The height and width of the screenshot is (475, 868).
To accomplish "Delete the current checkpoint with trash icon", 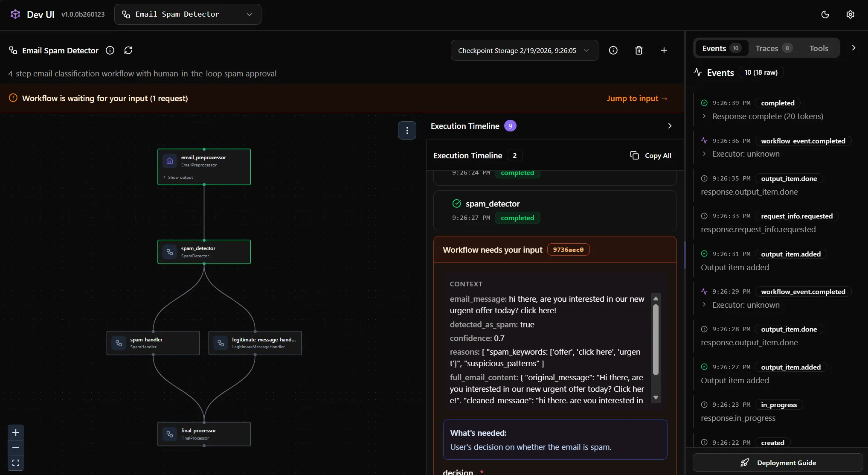I will (x=639, y=50).
